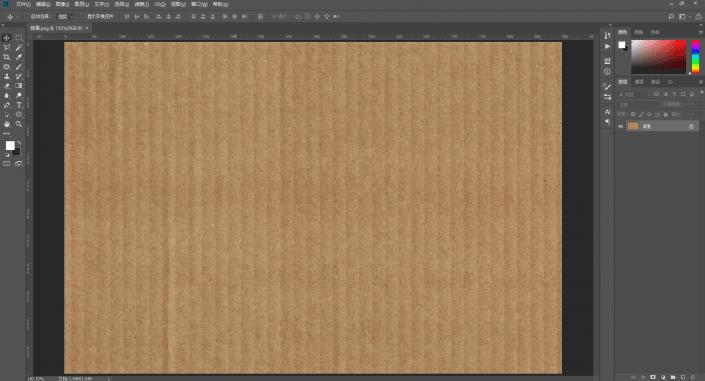
Task: Click Add Layer Mask button
Action: point(653,377)
